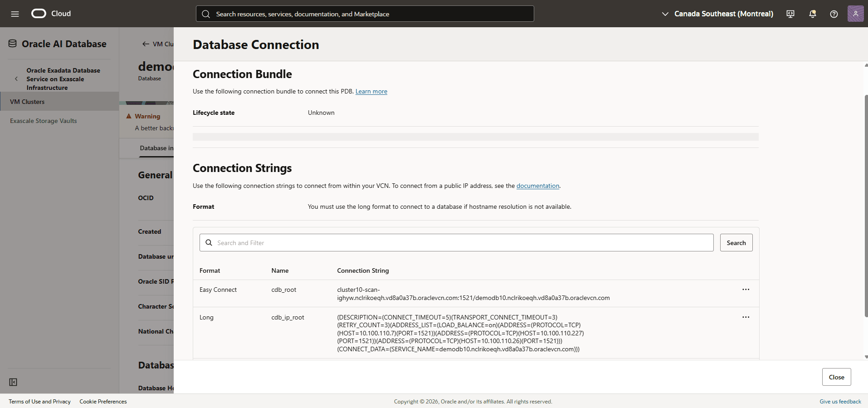Click the Oracle AI Database icon
Image resolution: width=868 pixels, height=408 pixels.
pos(13,44)
